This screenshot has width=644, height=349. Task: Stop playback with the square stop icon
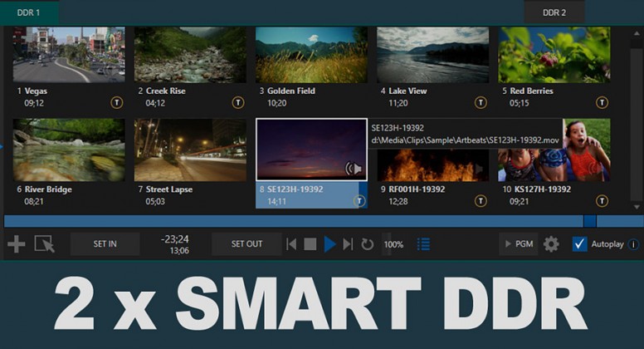(310, 244)
